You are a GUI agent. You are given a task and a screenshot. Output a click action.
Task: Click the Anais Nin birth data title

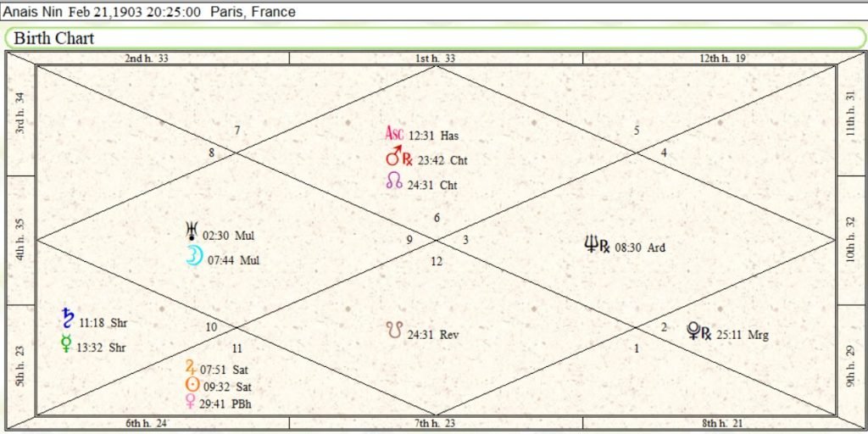150,12
